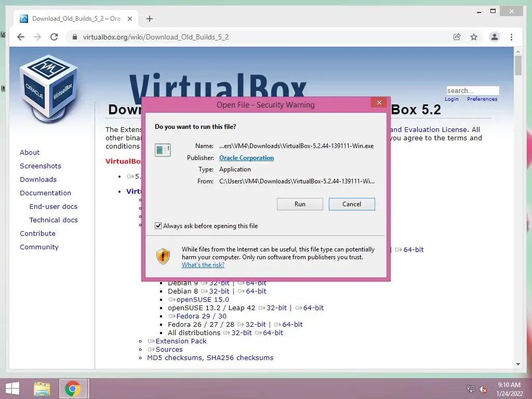
Task: Click Fedora 26 / 27 / 28 32-bit link
Action: pyautogui.click(x=256, y=324)
